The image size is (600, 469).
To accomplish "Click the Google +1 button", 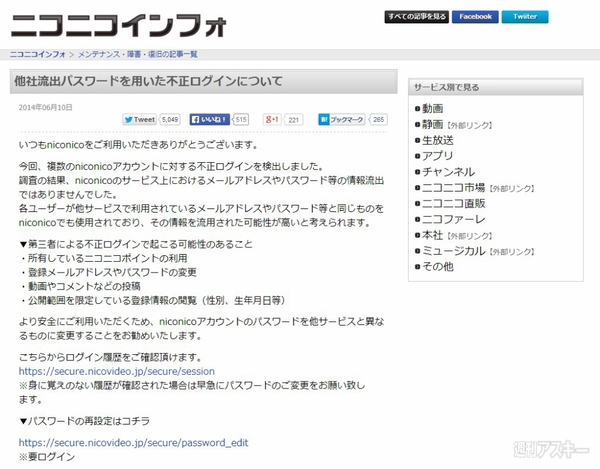I will click(x=272, y=120).
